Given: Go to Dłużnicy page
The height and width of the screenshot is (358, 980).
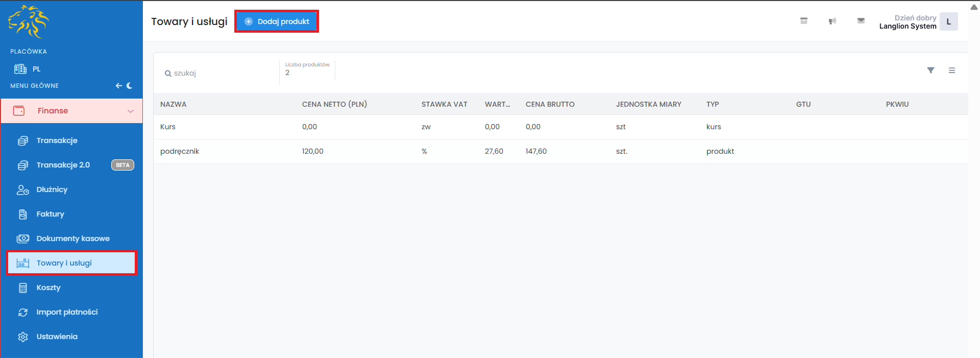Looking at the screenshot, I should [52, 189].
